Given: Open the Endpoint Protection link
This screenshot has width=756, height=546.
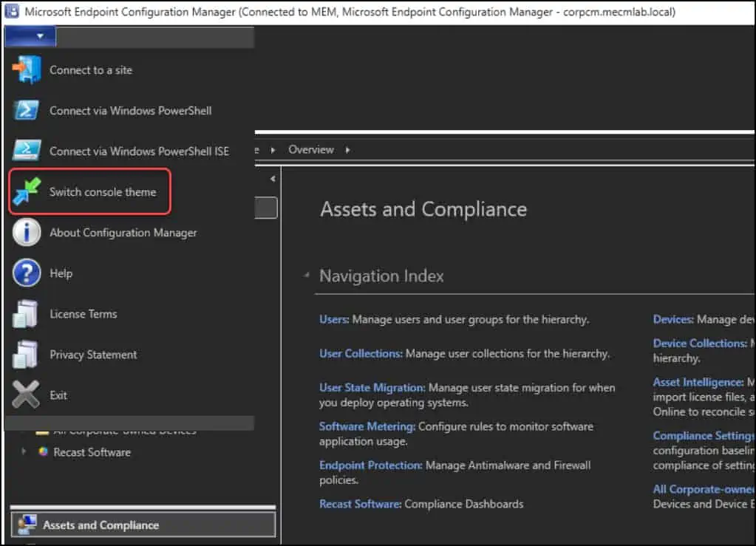Looking at the screenshot, I should (370, 465).
